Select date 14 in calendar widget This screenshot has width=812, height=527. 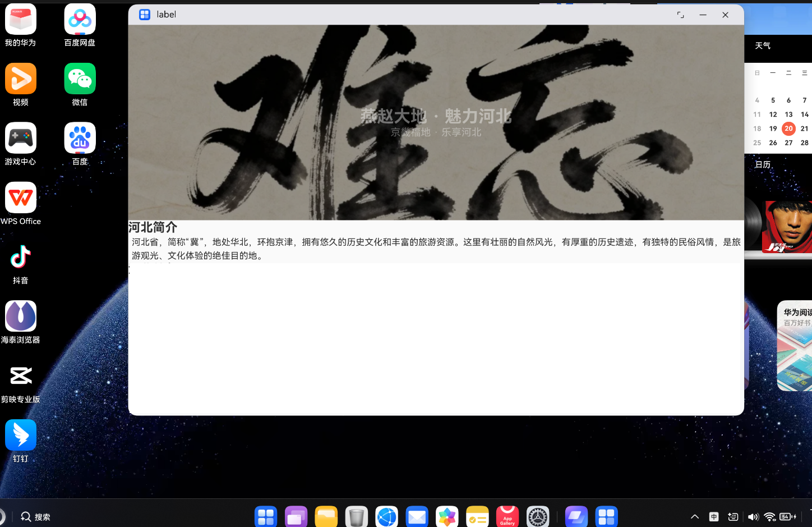click(804, 114)
